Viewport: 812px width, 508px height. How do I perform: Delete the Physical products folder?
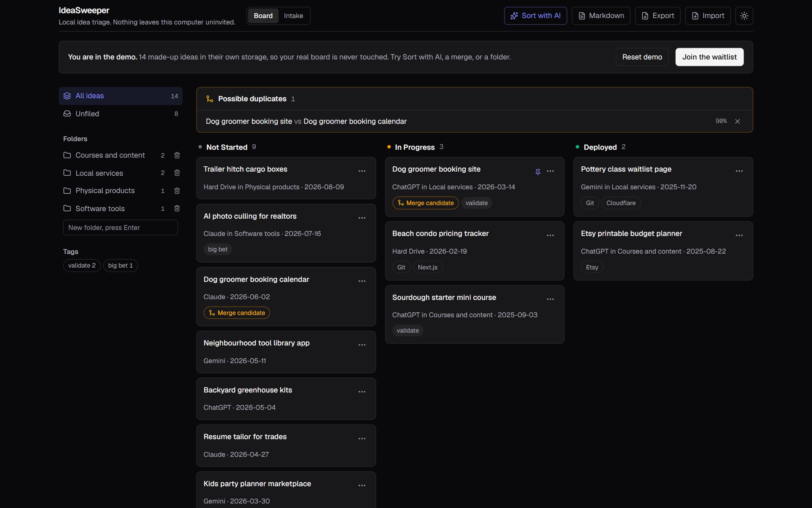click(177, 191)
